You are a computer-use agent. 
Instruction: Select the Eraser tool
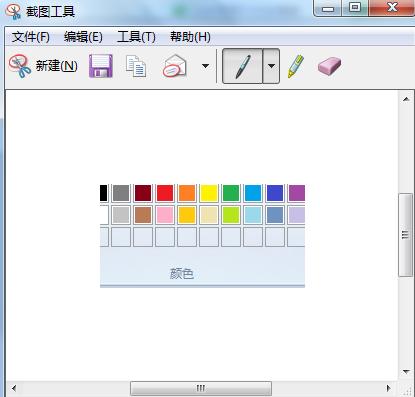click(329, 65)
